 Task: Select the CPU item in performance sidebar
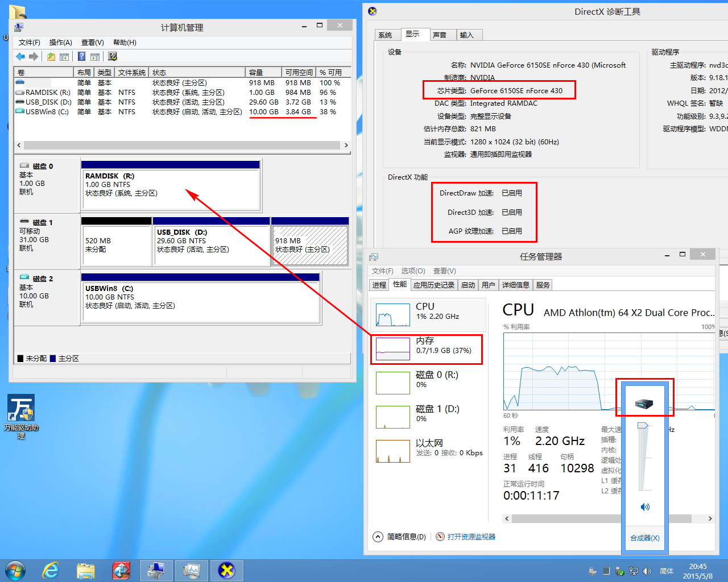(x=428, y=314)
